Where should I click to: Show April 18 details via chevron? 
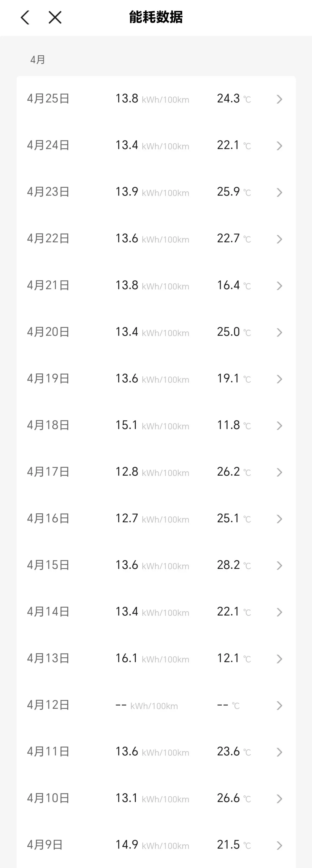[x=279, y=425]
